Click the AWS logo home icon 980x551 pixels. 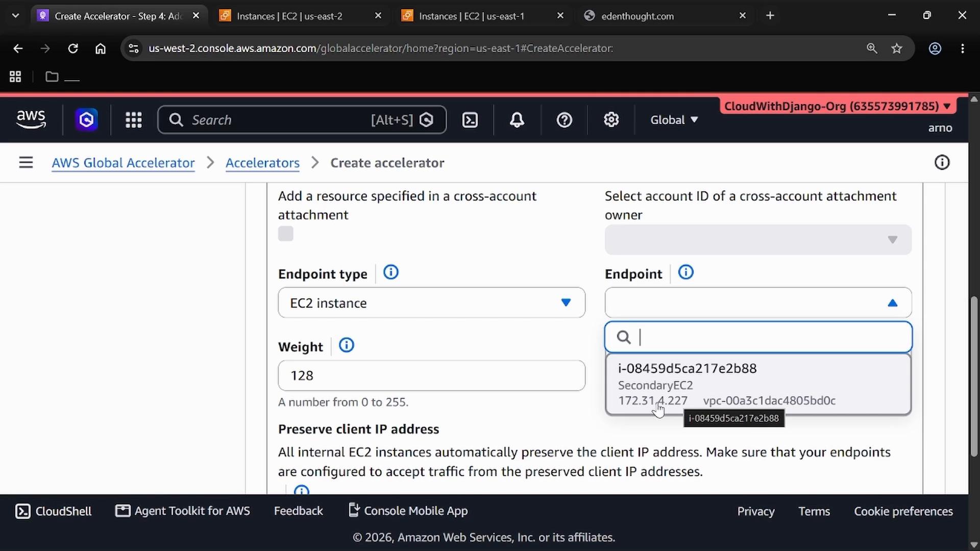pos(31,119)
